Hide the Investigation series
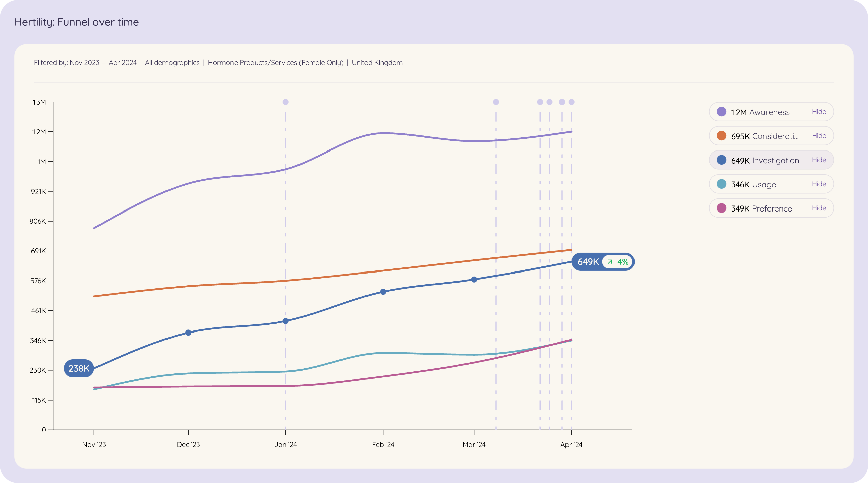 819,160
